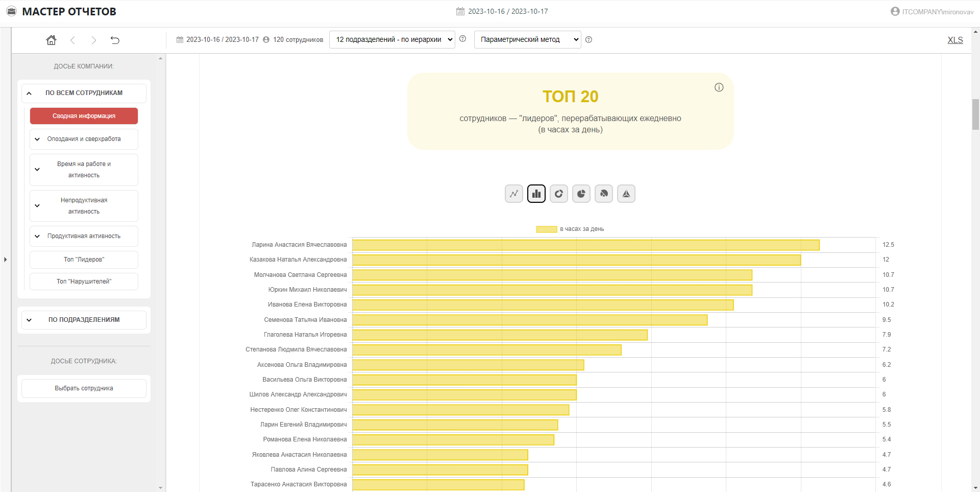This screenshot has width=980, height=492.
Task: Expand 'Опоздания и сверхработа' section
Action: (x=84, y=139)
